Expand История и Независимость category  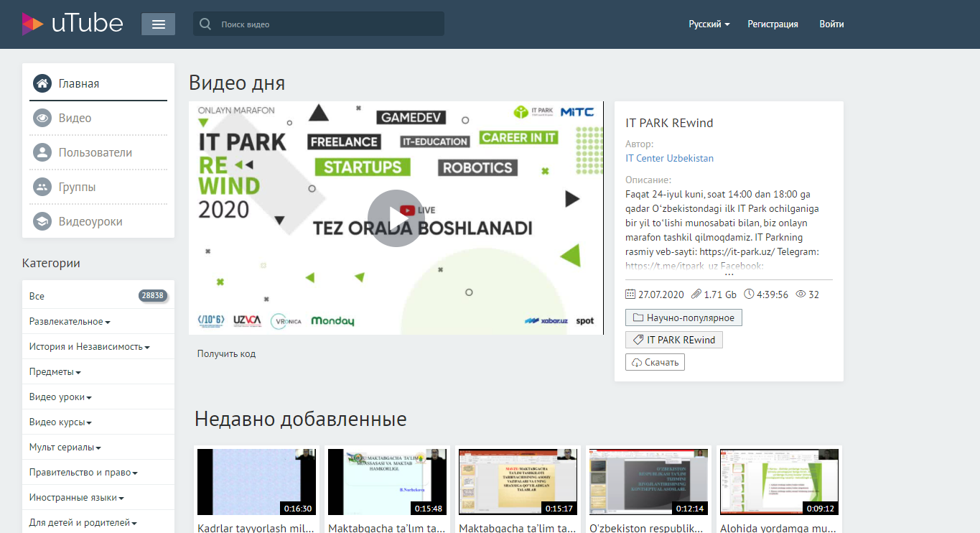click(90, 347)
